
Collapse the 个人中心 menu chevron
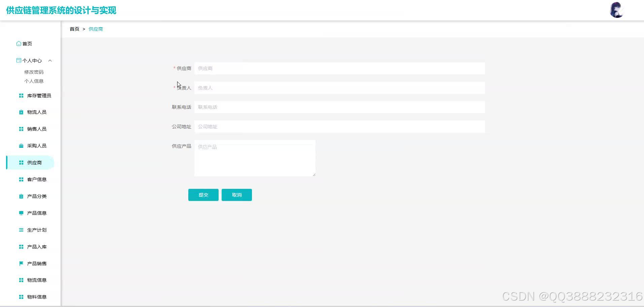(50, 61)
